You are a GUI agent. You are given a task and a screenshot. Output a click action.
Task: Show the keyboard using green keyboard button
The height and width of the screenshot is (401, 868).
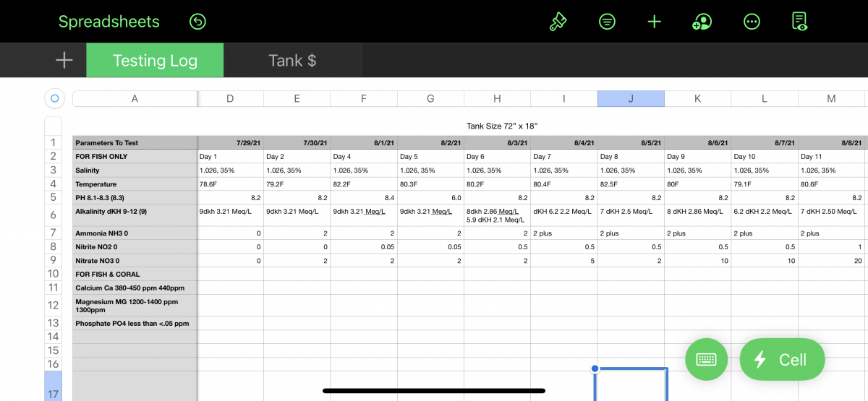pos(706,359)
